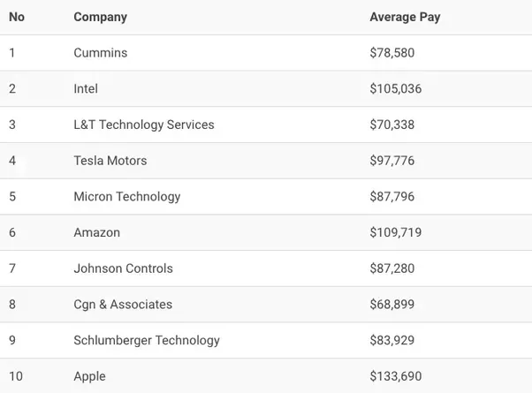Select L&T Technology Services row name
This screenshot has height=393, width=532.
143,125
